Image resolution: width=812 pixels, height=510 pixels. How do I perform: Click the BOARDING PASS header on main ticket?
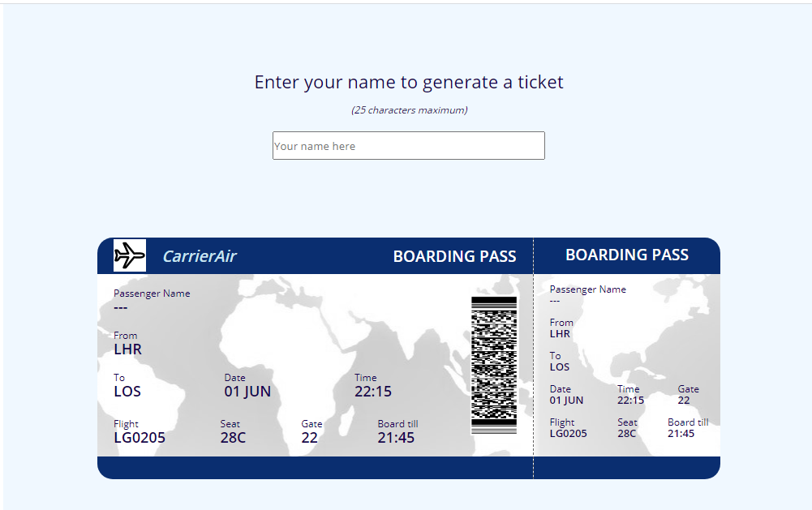pos(454,255)
